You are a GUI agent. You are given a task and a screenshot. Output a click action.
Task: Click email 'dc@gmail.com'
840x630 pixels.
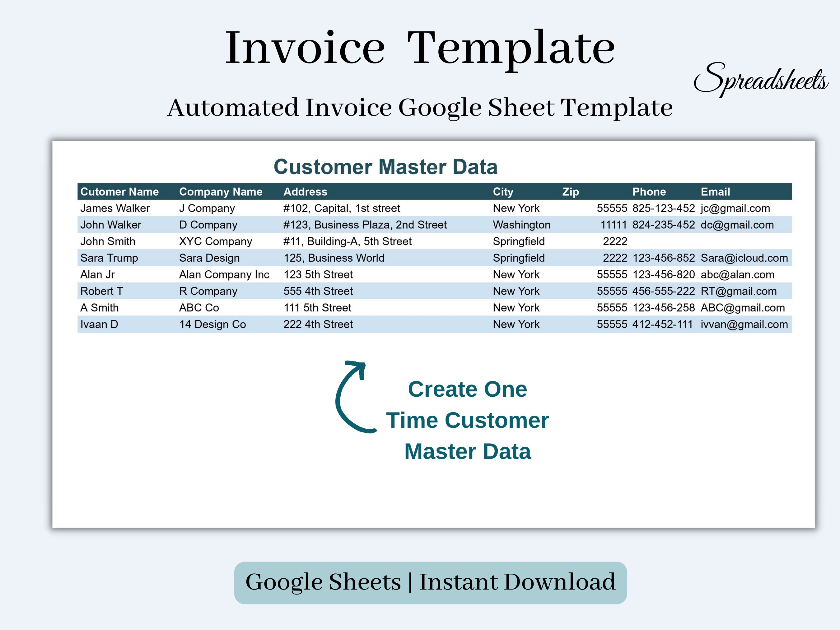point(737,225)
